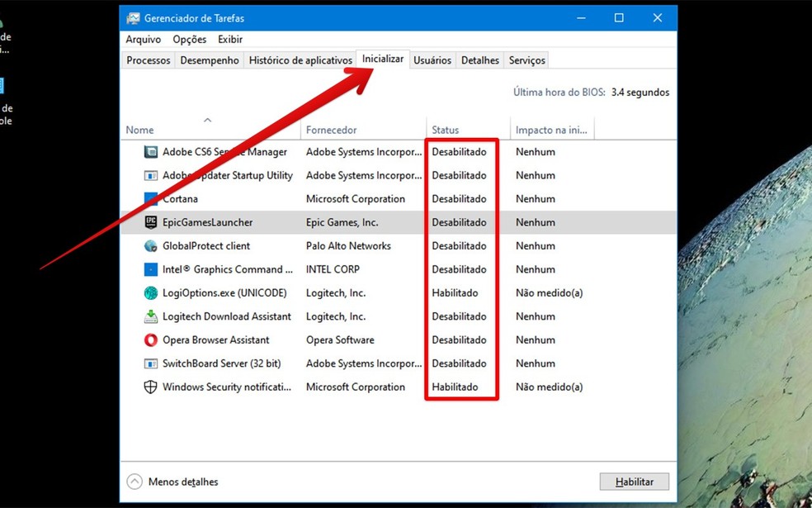Click the Adobe CS6 Service Manager icon
Screen dimensions: 812x508
point(151,152)
